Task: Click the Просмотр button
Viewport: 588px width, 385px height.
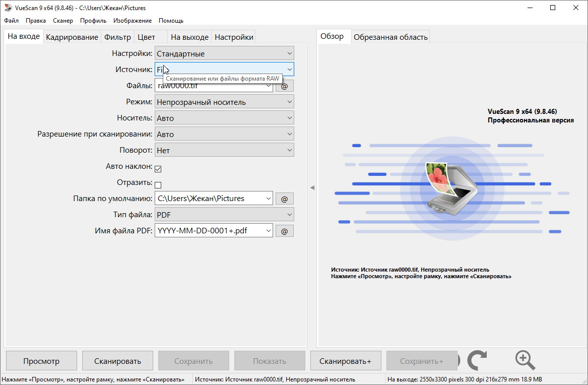Action: pos(41,361)
